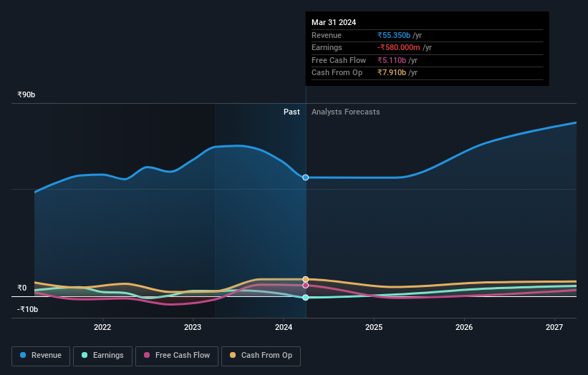Click the ₹0 y-axis label
Viewport: 588px width, 375px height.
22,288
